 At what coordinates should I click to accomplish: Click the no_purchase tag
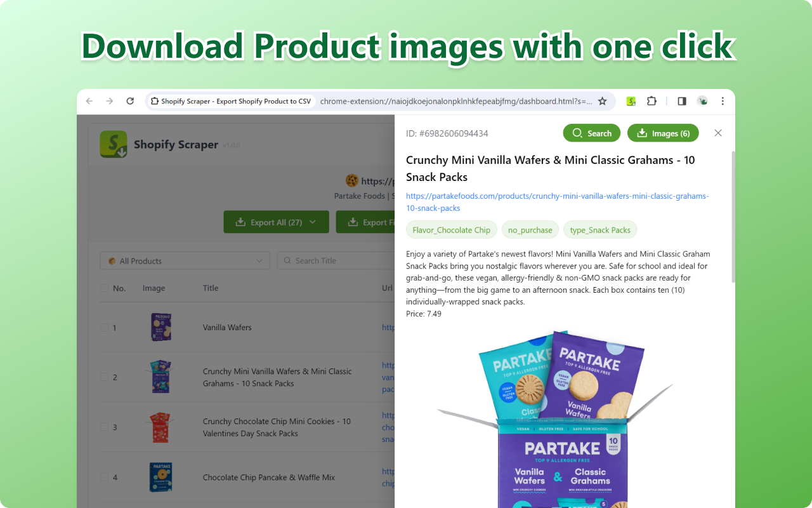point(530,230)
